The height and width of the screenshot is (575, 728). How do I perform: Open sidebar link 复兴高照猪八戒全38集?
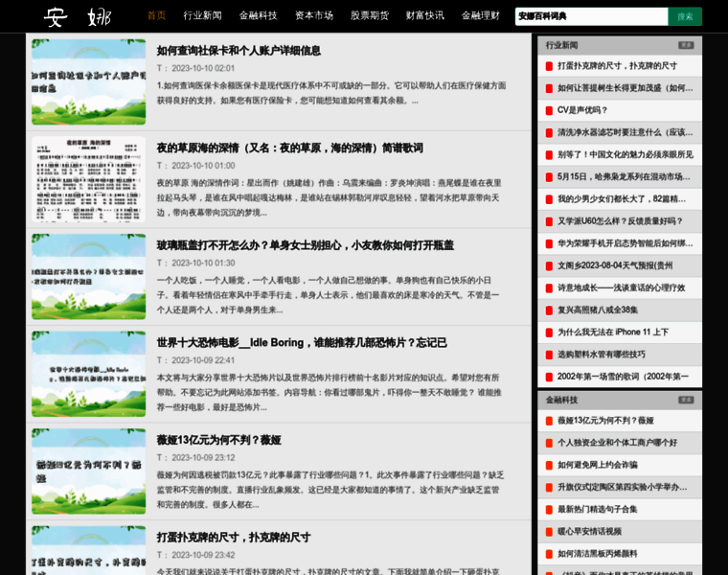[598, 310]
